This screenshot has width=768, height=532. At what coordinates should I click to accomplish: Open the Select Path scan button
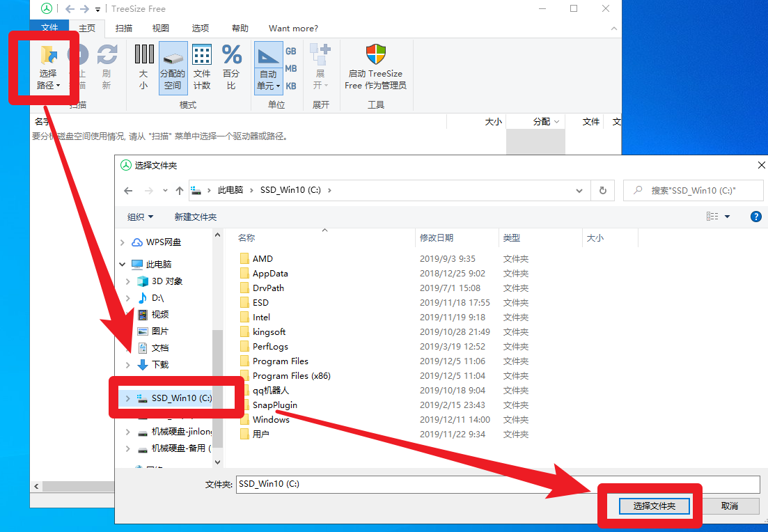[48, 67]
